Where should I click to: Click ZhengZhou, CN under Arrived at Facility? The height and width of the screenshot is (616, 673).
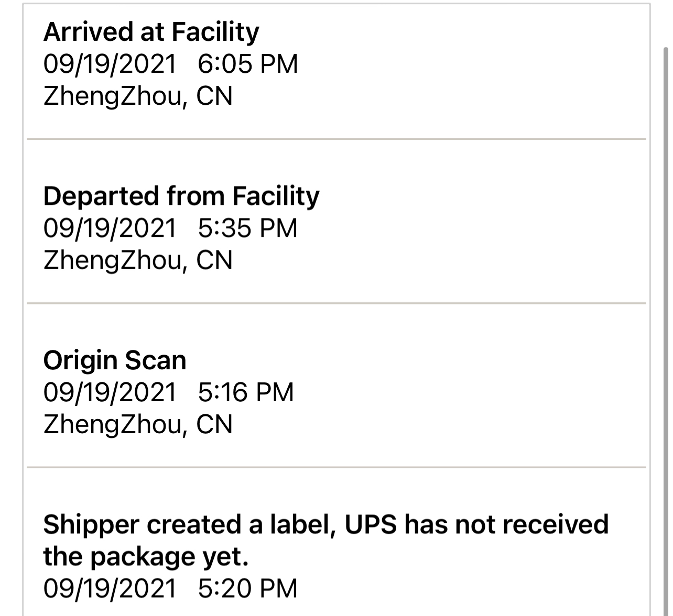tap(138, 96)
